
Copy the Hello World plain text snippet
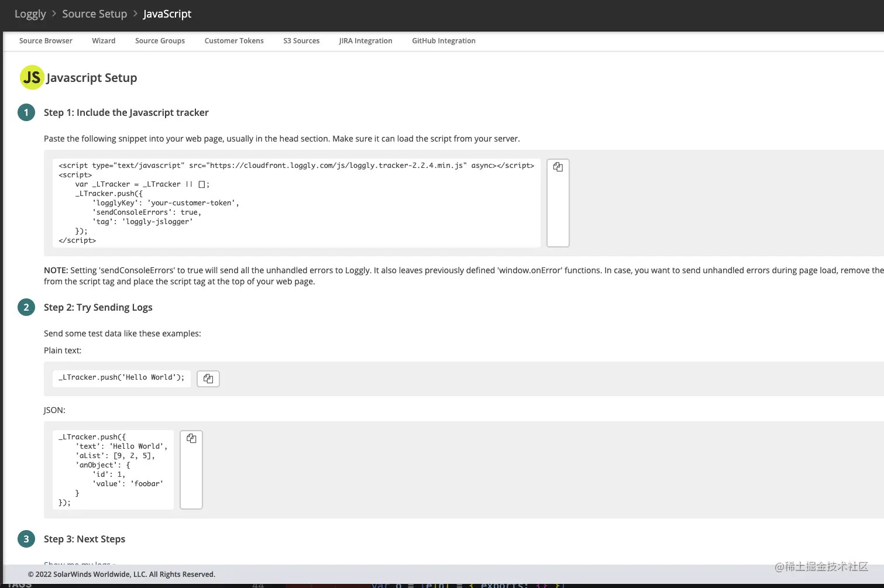click(208, 379)
